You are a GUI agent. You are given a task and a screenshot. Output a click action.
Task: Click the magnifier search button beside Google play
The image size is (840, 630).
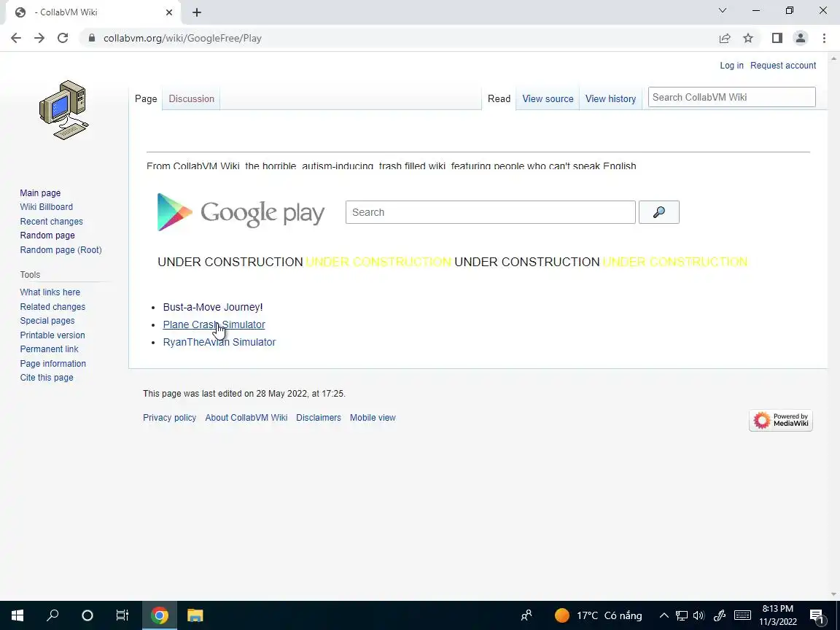pos(659,212)
